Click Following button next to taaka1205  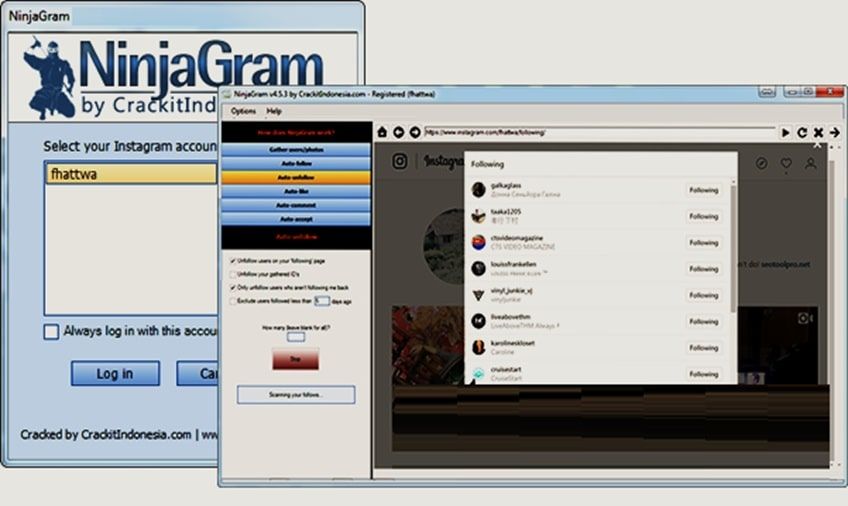[704, 216]
